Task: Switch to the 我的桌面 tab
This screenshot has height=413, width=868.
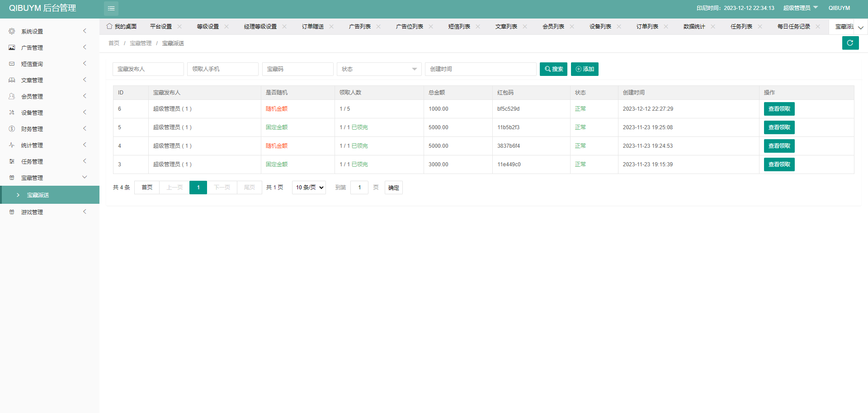Action: (122, 27)
